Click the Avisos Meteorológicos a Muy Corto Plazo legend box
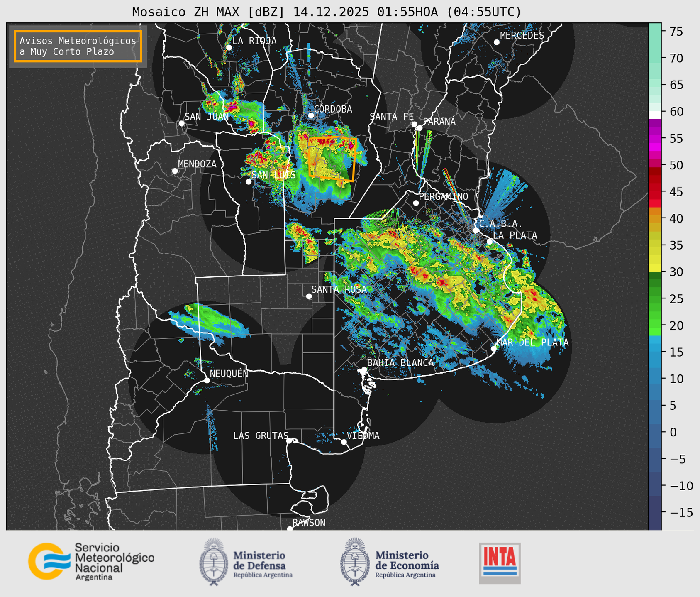This screenshot has width=700, height=597. (x=78, y=46)
